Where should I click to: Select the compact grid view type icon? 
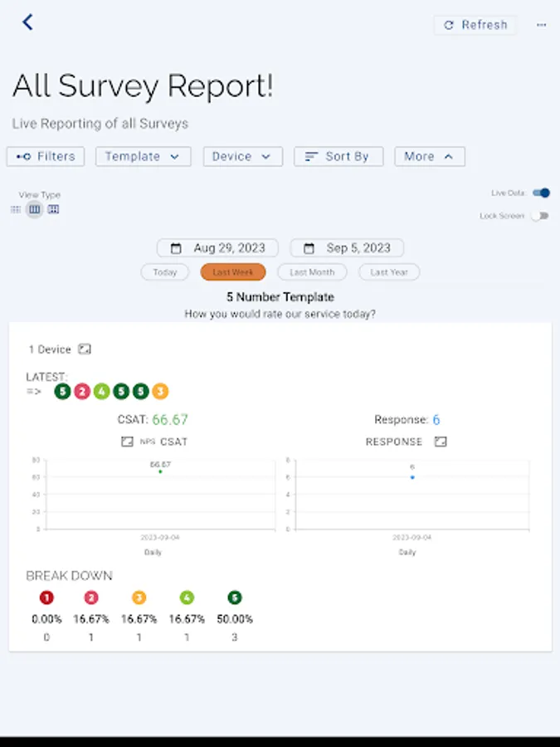pyautogui.click(x=16, y=209)
